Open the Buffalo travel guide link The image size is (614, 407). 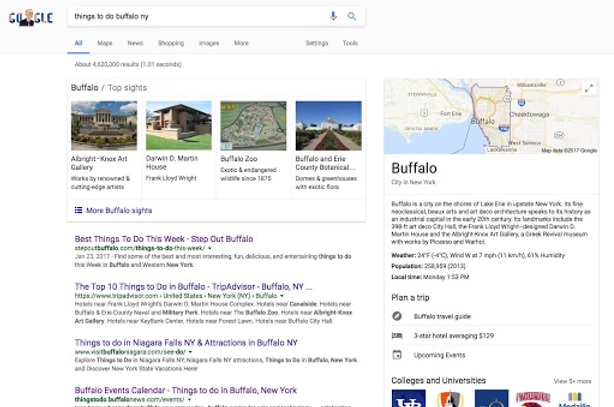(442, 316)
